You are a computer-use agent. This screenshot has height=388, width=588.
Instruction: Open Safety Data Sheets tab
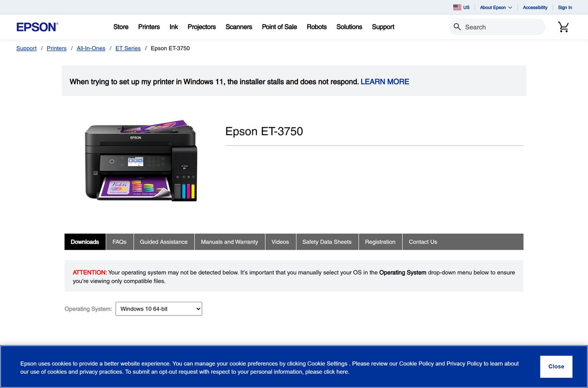click(x=327, y=242)
